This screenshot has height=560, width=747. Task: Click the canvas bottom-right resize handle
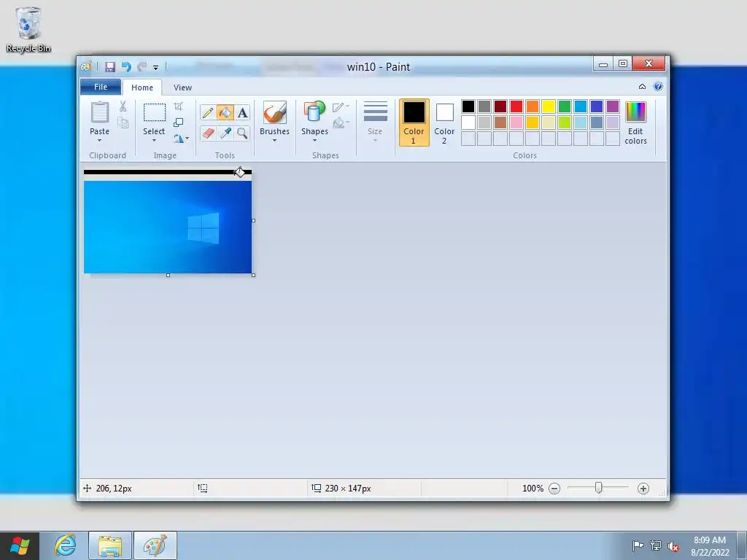click(253, 275)
